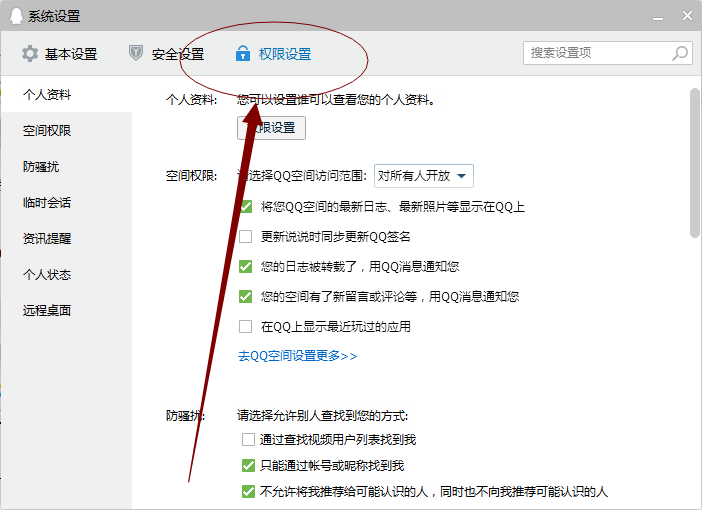This screenshot has width=702, height=510.
Task: Select 防骚扰 in the left sidebar
Action: 66,167
